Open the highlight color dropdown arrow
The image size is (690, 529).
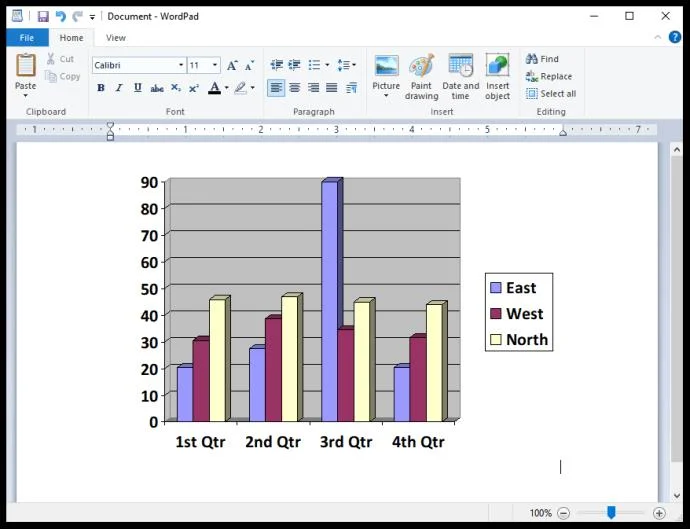(253, 88)
